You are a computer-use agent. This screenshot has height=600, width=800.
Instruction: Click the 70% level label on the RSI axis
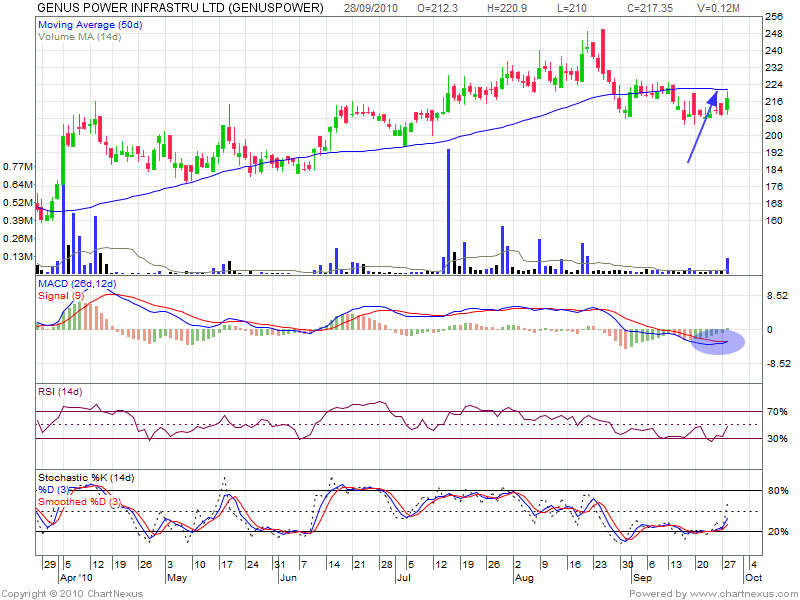click(x=776, y=412)
